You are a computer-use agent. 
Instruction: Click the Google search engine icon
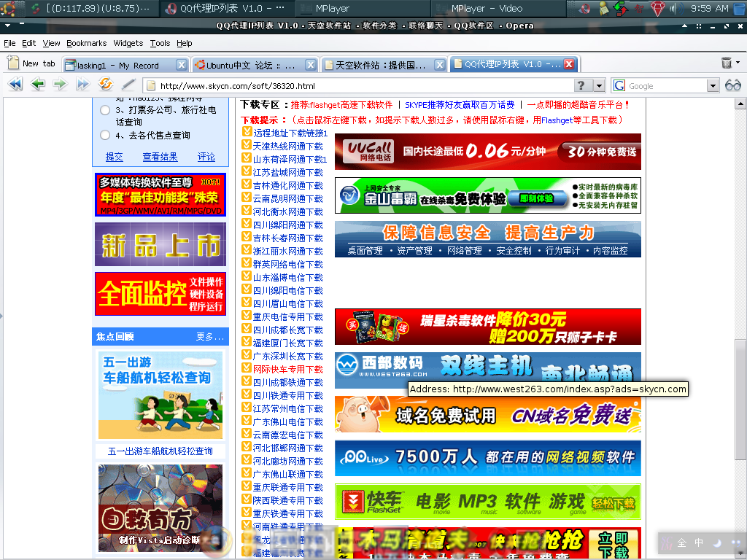tap(619, 85)
